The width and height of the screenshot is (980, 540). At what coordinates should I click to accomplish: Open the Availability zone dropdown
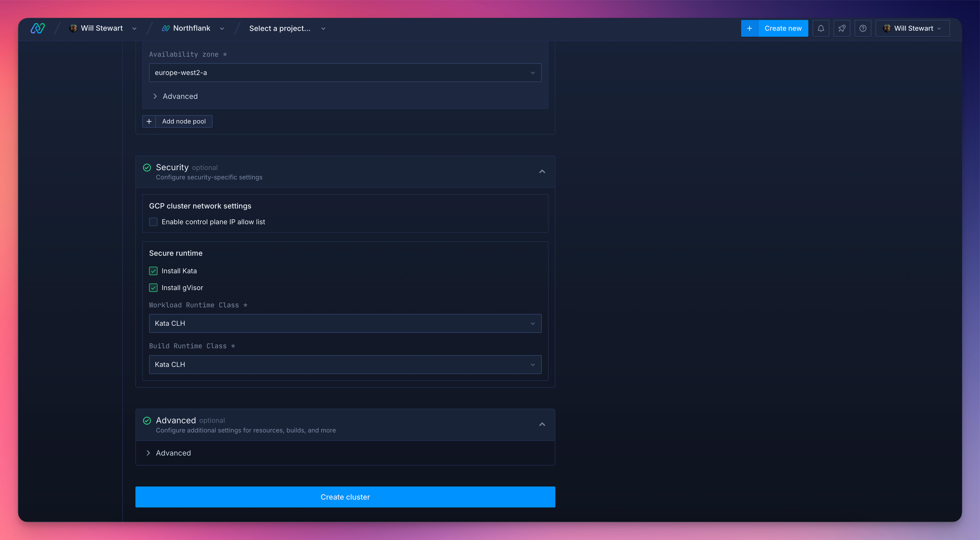tap(345, 73)
